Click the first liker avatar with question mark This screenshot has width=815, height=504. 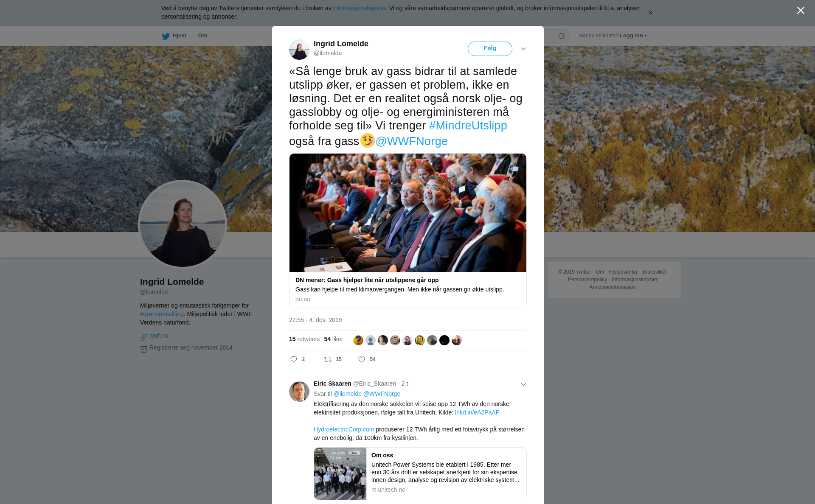pyautogui.click(x=358, y=340)
